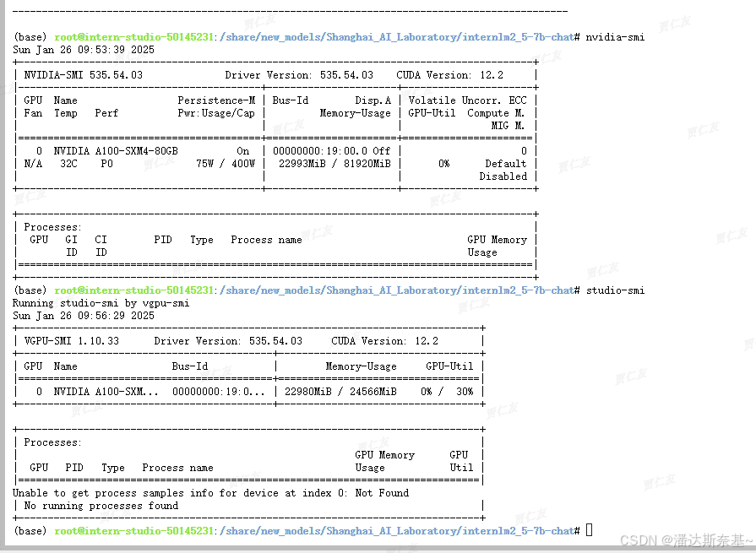Select the VGPU-SMI 1.10.33 version text
Image resolution: width=756 pixels, height=553 pixels.
point(71,341)
